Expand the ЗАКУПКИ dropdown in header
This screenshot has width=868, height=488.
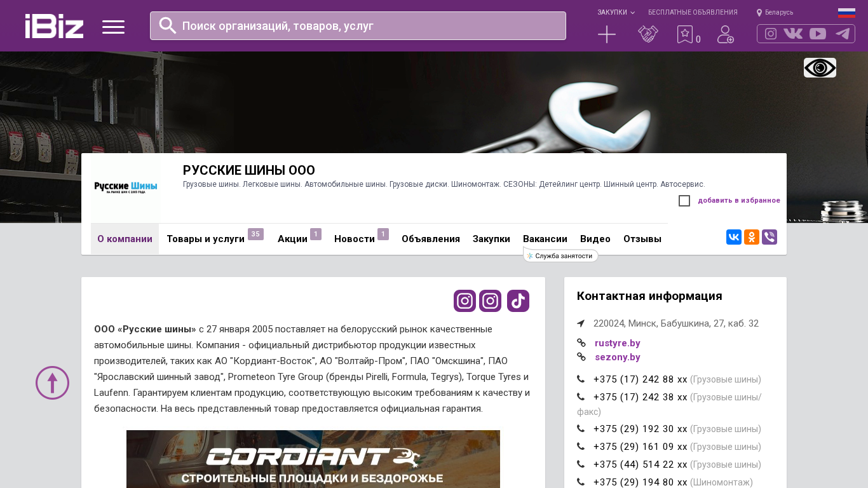click(x=616, y=13)
